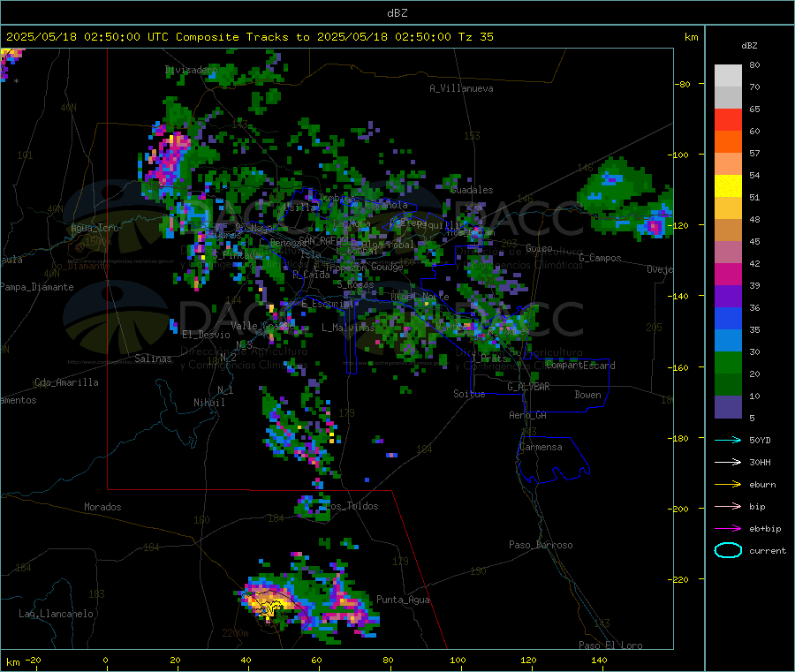Click the eburn yellow arrow legend icon

tap(728, 485)
